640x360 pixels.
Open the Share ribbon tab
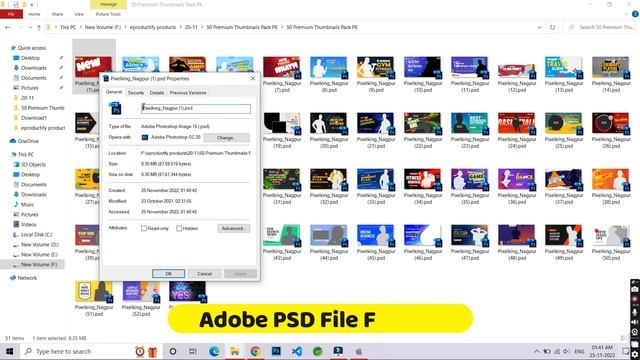57,14
